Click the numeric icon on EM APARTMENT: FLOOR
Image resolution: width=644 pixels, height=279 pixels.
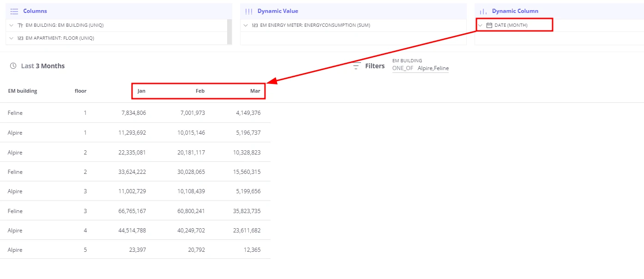point(20,38)
